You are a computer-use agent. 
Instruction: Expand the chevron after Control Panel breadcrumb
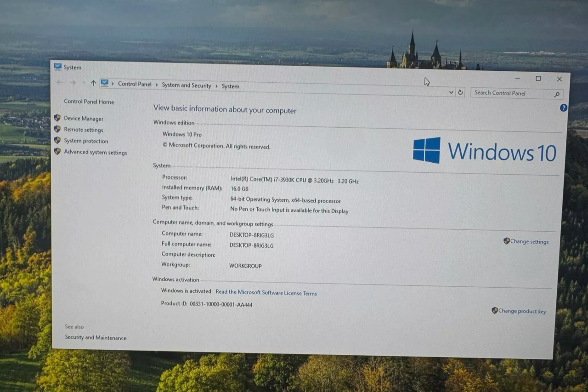point(157,85)
